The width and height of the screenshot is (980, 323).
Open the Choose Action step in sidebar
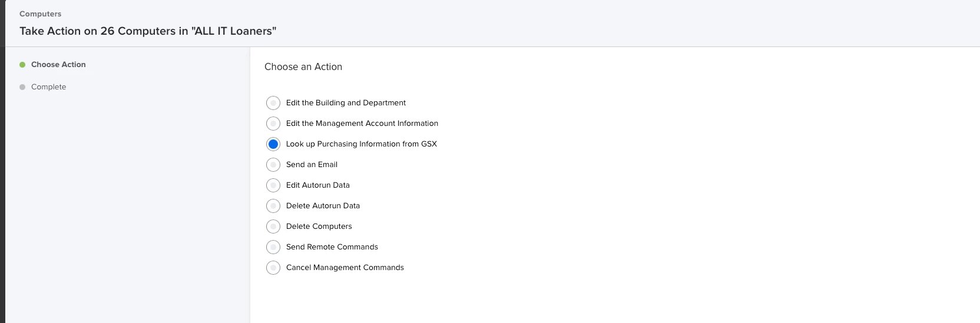click(x=58, y=65)
